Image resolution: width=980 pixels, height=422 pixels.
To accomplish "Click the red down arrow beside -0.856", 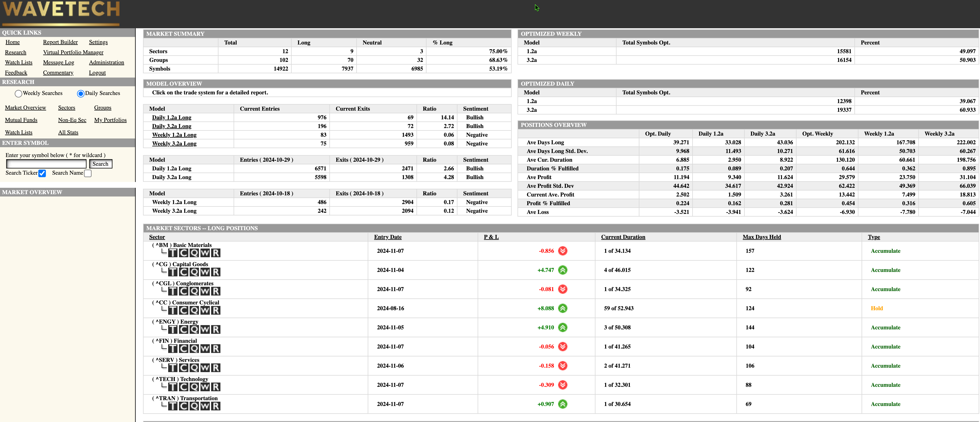I will (562, 251).
